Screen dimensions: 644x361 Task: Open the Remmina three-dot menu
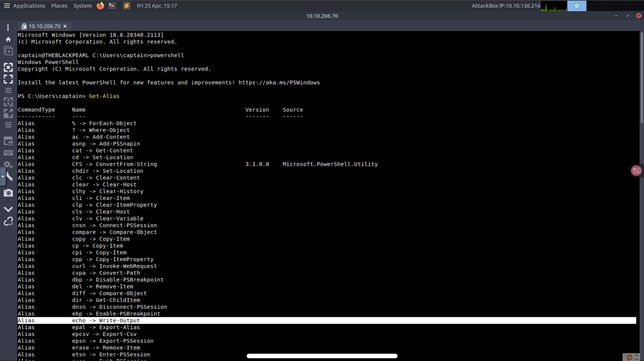[8, 27]
